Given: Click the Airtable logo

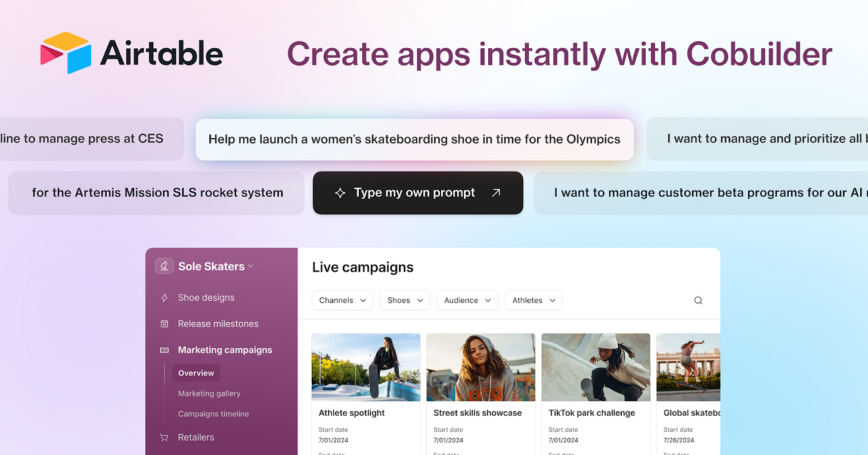Looking at the screenshot, I should [x=132, y=53].
